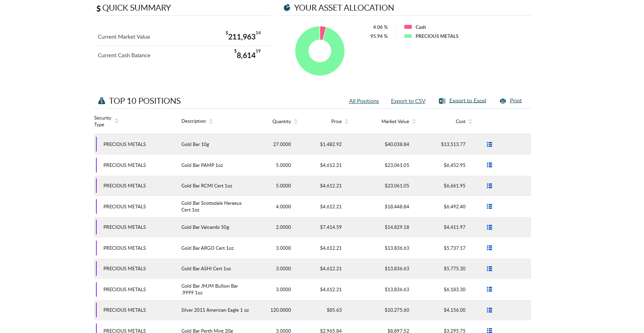Sort positions by Price column
The height and width of the screenshot is (333, 644).
pyautogui.click(x=346, y=122)
